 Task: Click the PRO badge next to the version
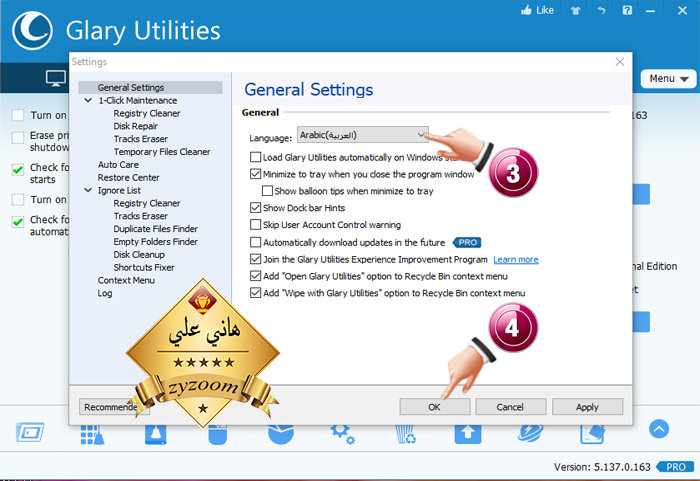675,467
